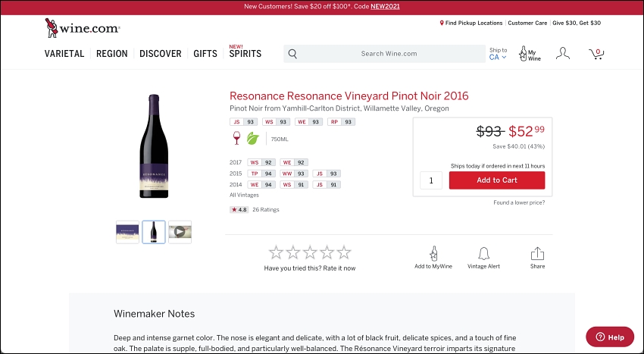
Task: Open Find Pickup Locations link
Action: click(474, 23)
